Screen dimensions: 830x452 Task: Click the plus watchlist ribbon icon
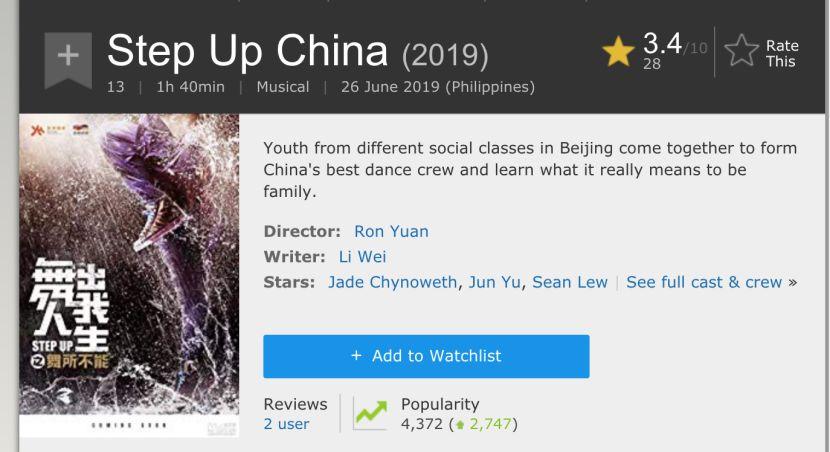68,57
